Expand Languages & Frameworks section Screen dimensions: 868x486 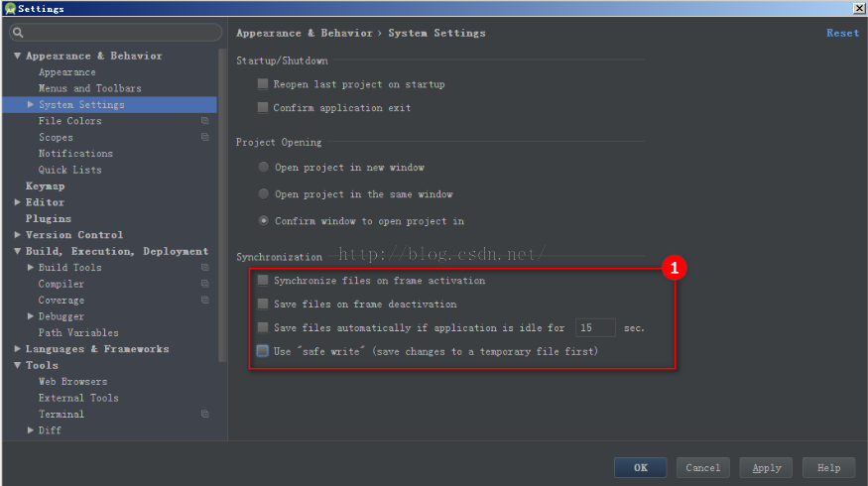pos(17,349)
